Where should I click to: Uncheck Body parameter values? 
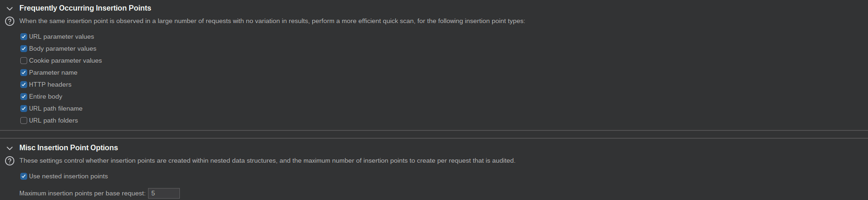[x=24, y=48]
